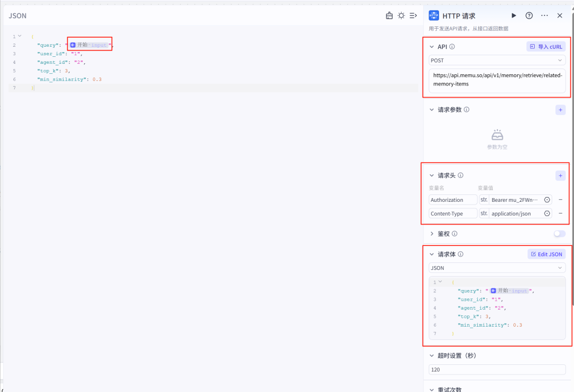Click the JSON title of left editor

18,16
